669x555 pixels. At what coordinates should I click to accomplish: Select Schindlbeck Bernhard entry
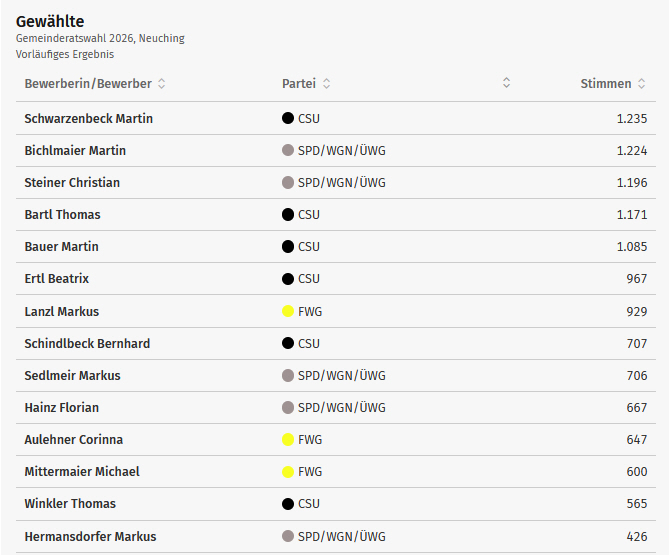tap(87, 344)
